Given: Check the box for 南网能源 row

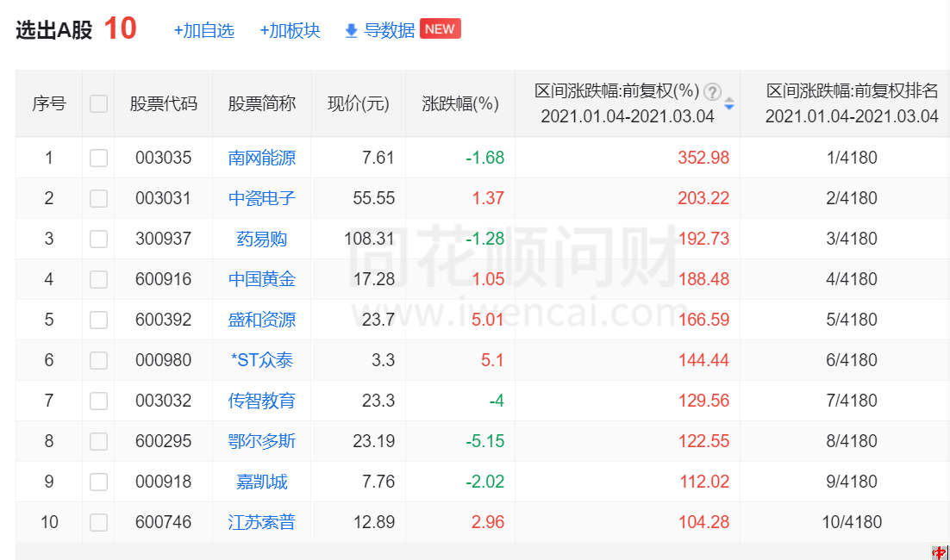Looking at the screenshot, I should tap(98, 158).
